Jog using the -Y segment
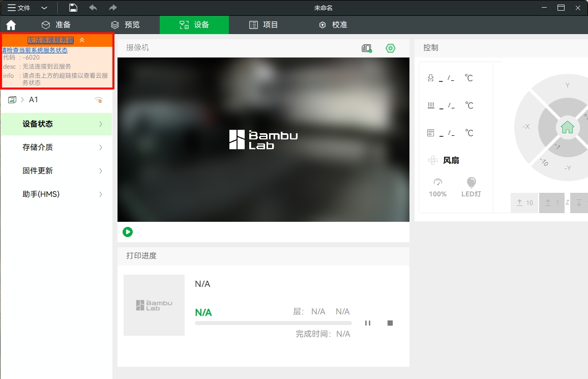This screenshot has width=588, height=379. point(568,168)
